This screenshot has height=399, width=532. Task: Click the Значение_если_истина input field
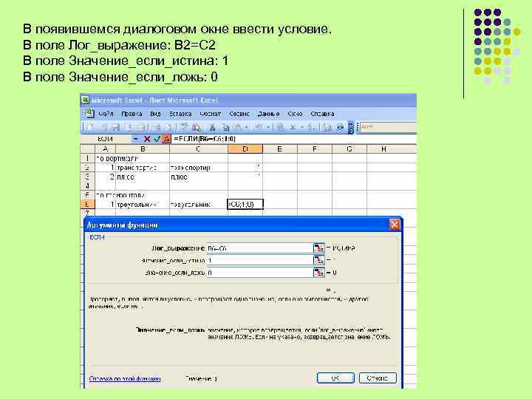259,261
